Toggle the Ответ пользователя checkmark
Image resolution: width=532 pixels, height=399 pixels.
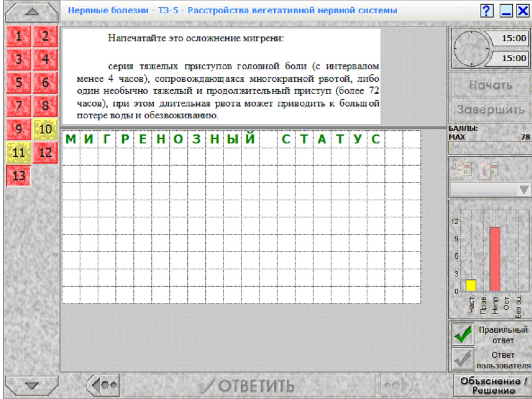point(462,359)
